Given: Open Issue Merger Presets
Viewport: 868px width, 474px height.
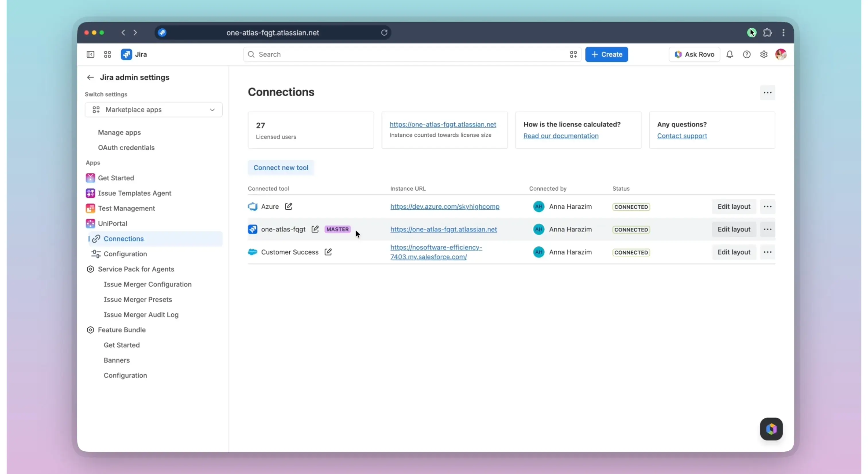Looking at the screenshot, I should (138, 299).
